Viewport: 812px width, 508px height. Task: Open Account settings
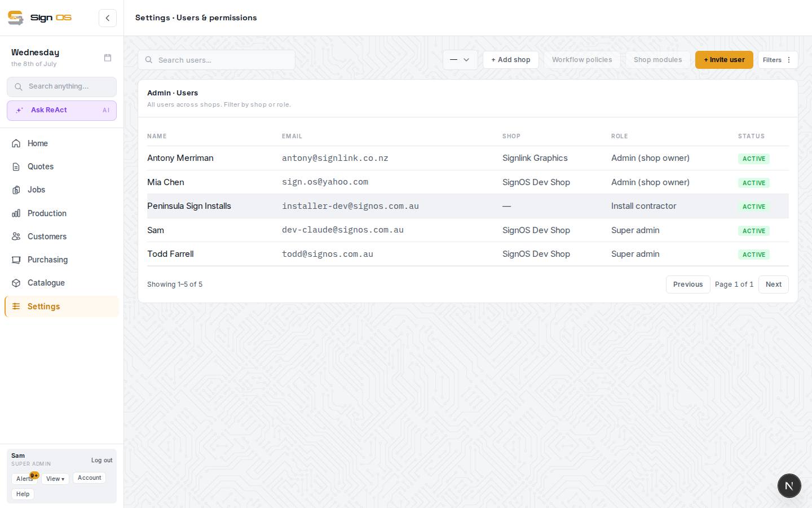coord(89,478)
